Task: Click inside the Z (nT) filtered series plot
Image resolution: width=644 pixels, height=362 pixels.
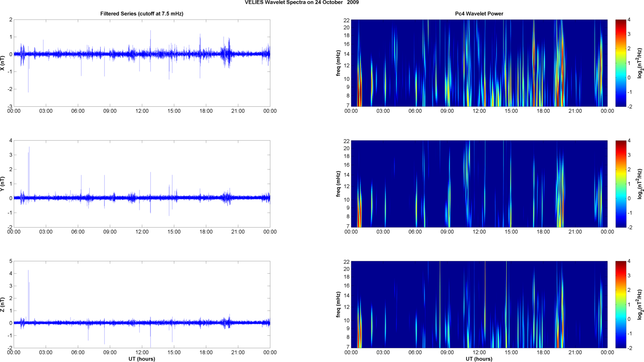Action: [x=142, y=305]
